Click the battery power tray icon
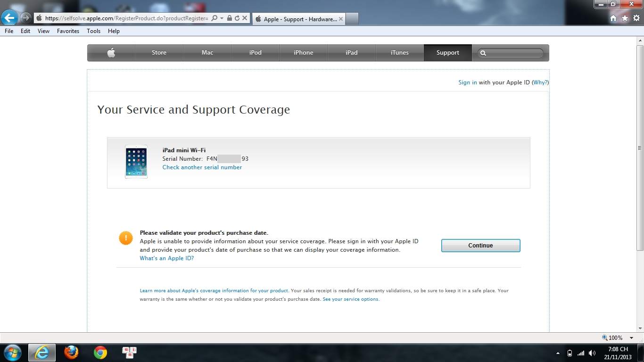Screen dimensions: 644x362 [570, 353]
